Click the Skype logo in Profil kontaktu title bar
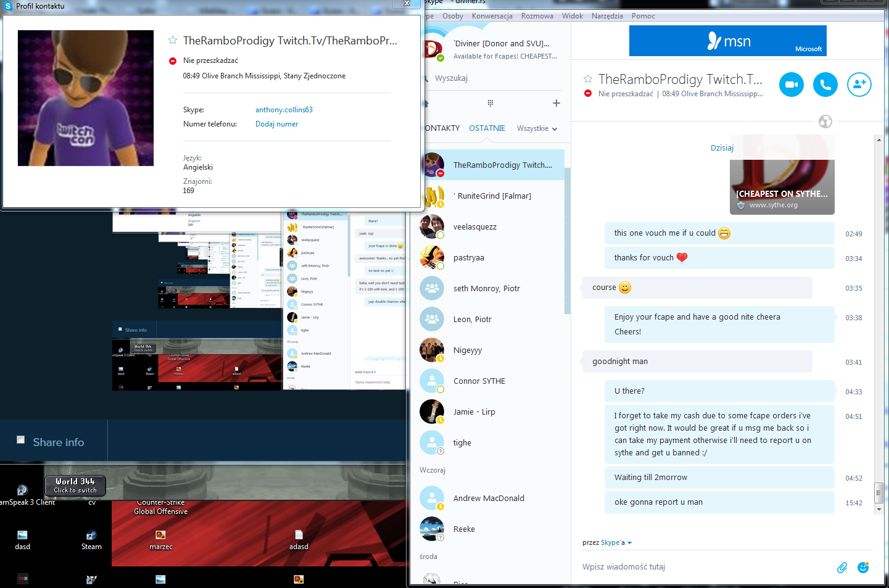This screenshot has height=588, width=889. (x=9, y=6)
